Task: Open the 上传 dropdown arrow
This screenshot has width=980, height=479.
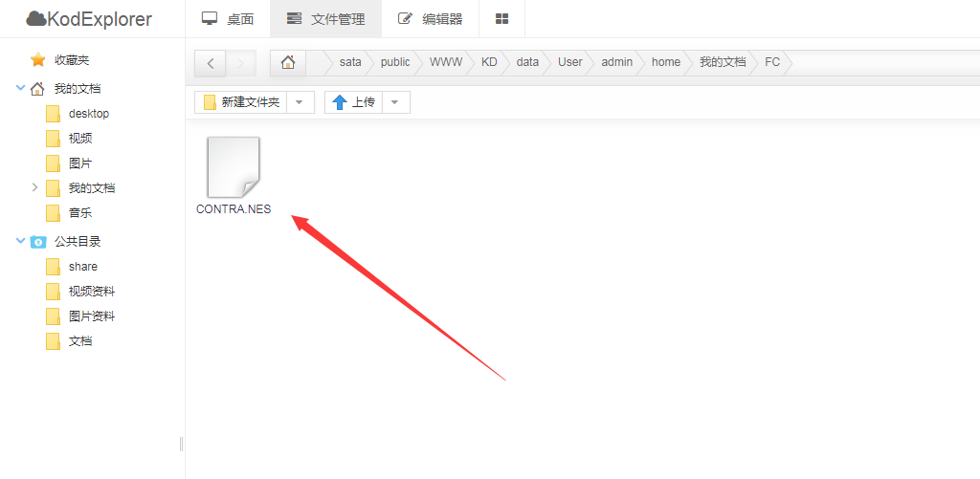Action: click(396, 102)
